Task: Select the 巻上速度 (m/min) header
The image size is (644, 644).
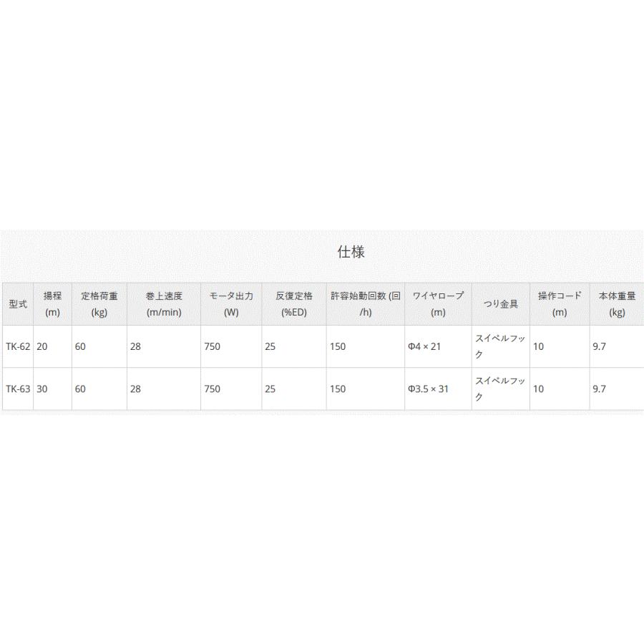Action: tap(164, 304)
